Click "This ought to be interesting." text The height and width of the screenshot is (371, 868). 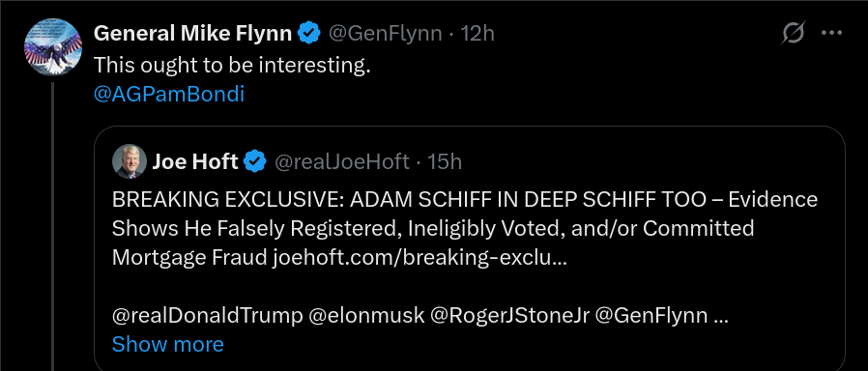coord(231,66)
